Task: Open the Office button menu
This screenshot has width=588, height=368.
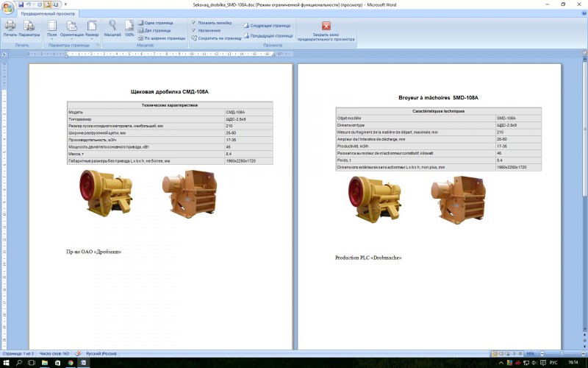Action: pyautogui.click(x=7, y=7)
